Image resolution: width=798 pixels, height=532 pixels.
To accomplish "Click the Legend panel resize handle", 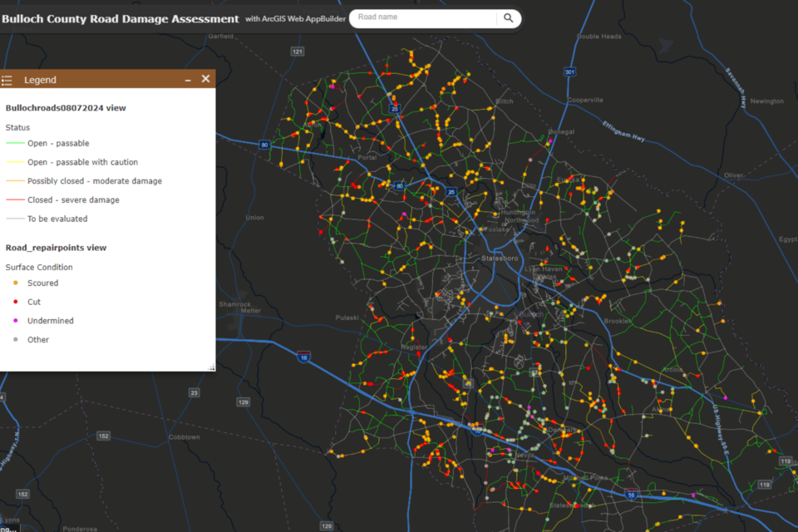I will 211,367.
